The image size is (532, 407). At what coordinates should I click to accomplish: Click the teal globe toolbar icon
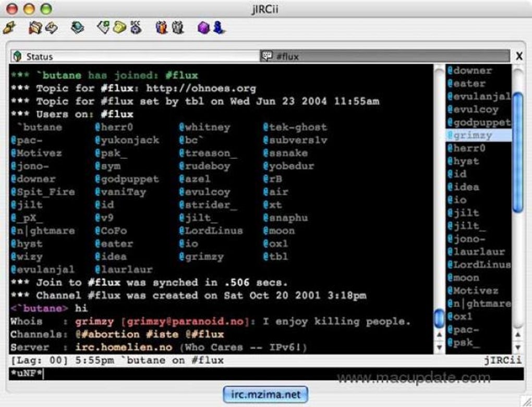coord(78,28)
